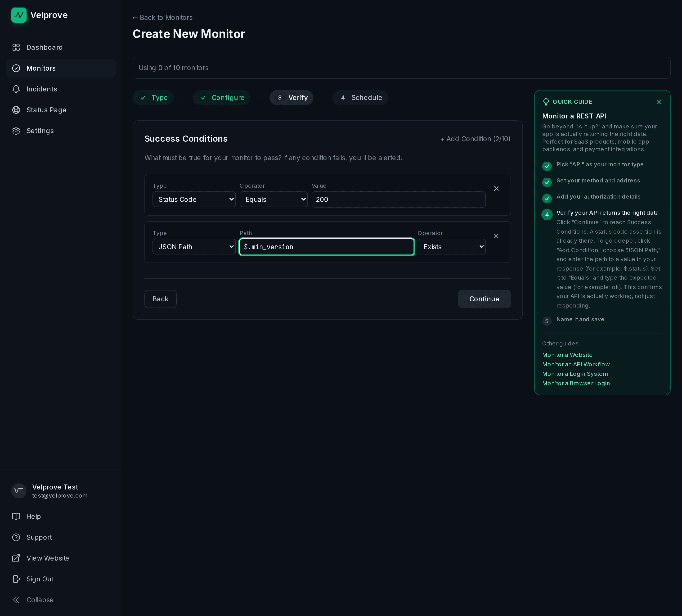Open Status Page in the sidebar
Screen dimensions: 682x616
coord(61,110)
